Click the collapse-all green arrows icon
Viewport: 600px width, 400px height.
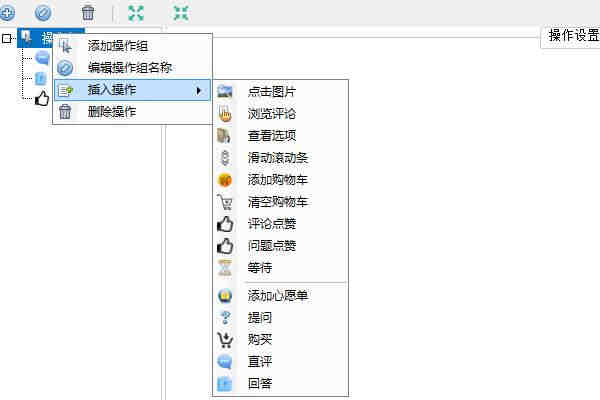[181, 13]
